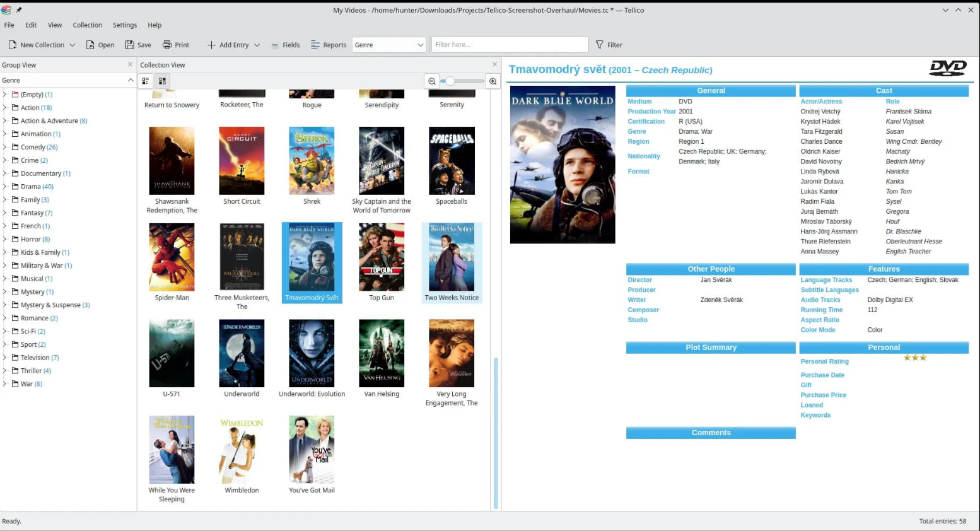
Task: Click the pin icon in title bar
Action: point(19,10)
